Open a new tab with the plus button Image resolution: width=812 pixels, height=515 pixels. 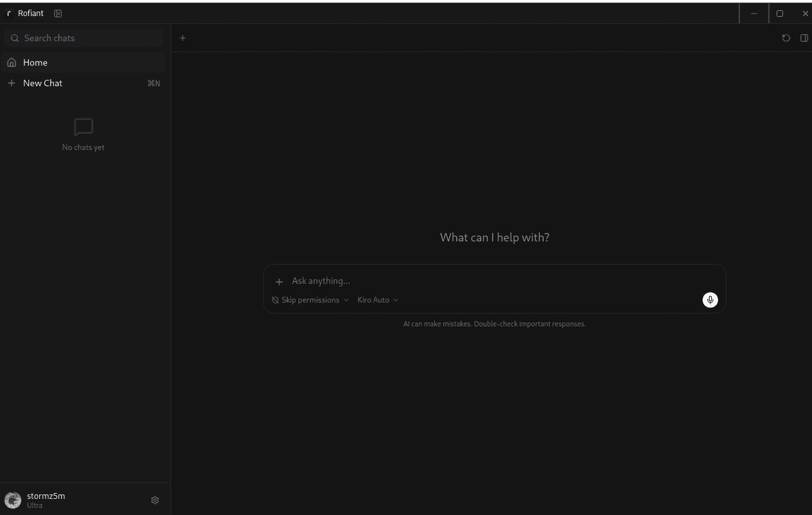[183, 38]
